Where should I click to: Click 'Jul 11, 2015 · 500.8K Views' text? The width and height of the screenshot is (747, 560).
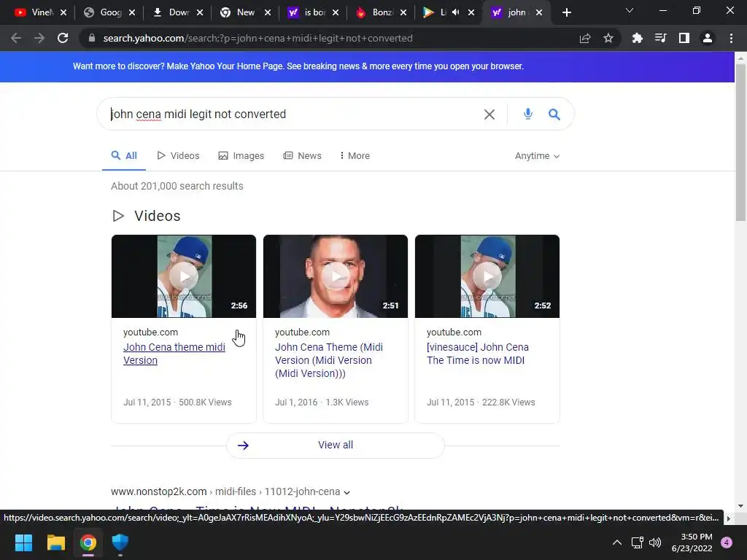click(x=177, y=402)
